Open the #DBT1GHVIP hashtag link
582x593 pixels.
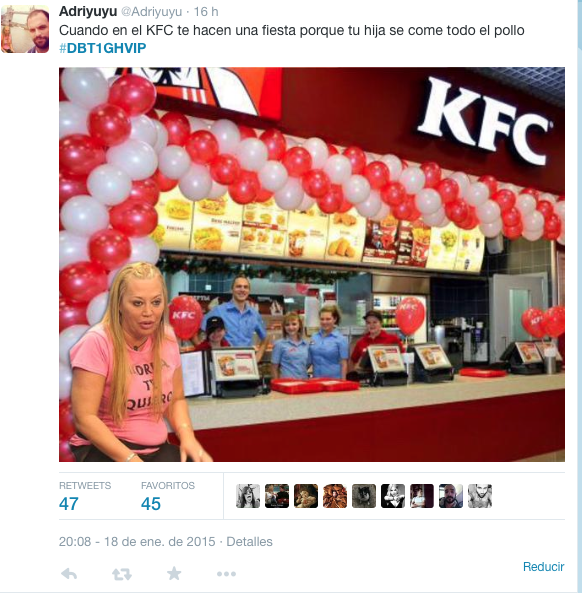[102, 48]
